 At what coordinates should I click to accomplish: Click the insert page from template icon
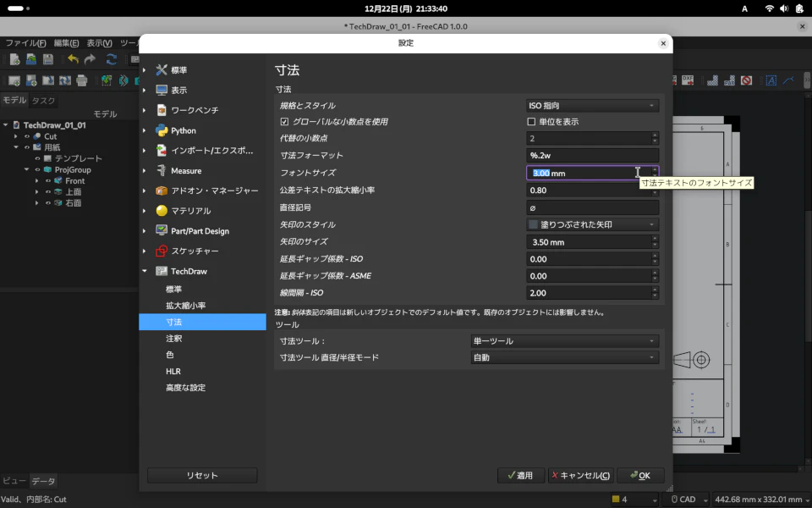(31, 80)
